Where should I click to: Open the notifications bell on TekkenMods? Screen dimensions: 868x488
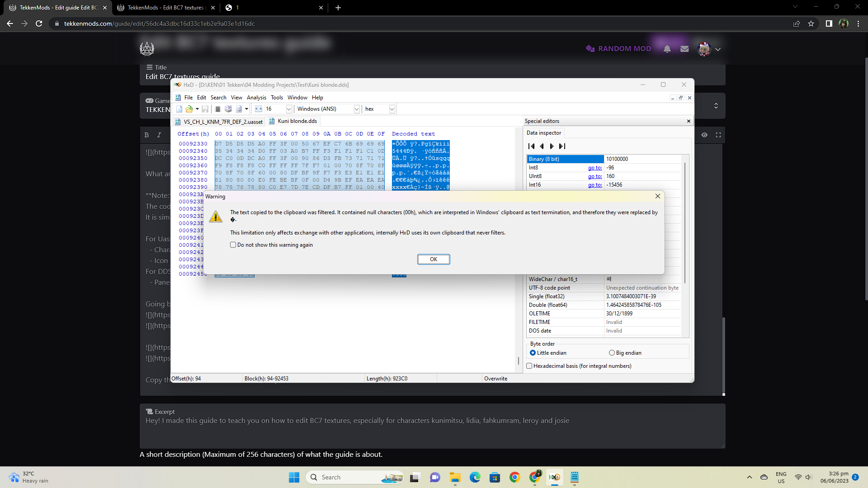coord(667,49)
